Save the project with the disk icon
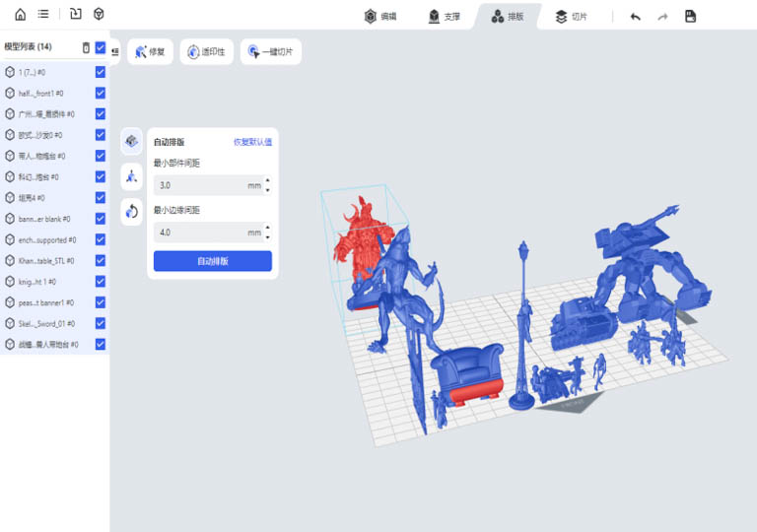 click(691, 17)
